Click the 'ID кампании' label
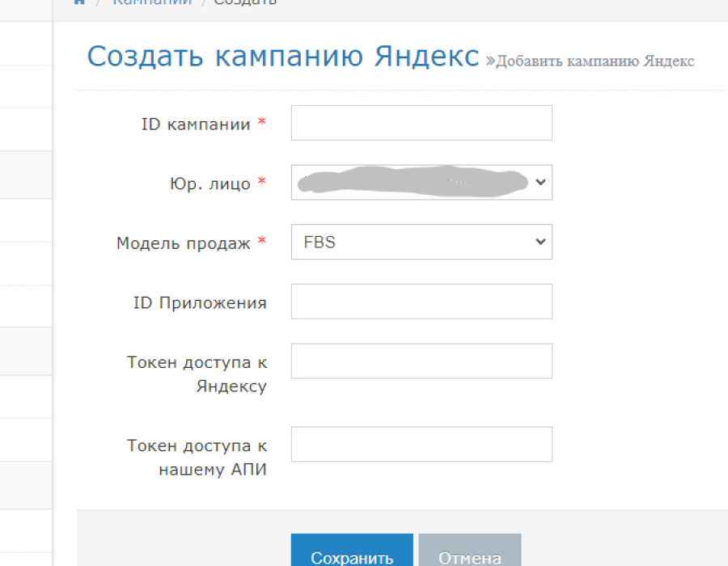The image size is (728, 566). pyautogui.click(x=196, y=125)
